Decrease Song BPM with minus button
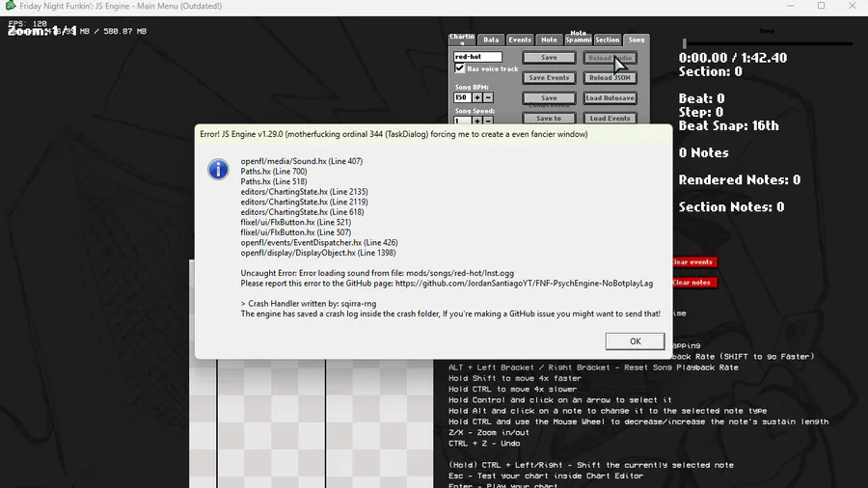This screenshot has width=868, height=488. click(x=488, y=97)
